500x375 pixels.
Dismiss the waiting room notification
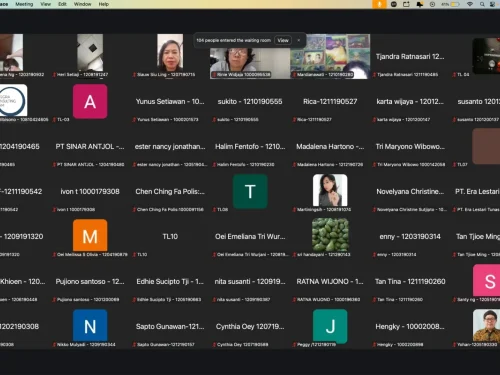[299, 40]
